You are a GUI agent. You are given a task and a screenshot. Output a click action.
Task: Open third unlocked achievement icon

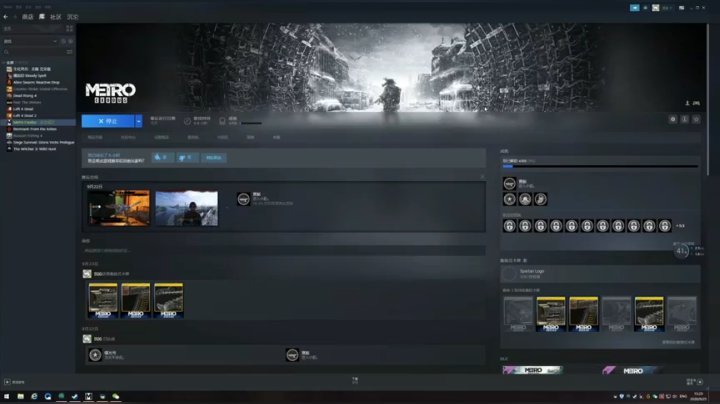[x=540, y=199]
